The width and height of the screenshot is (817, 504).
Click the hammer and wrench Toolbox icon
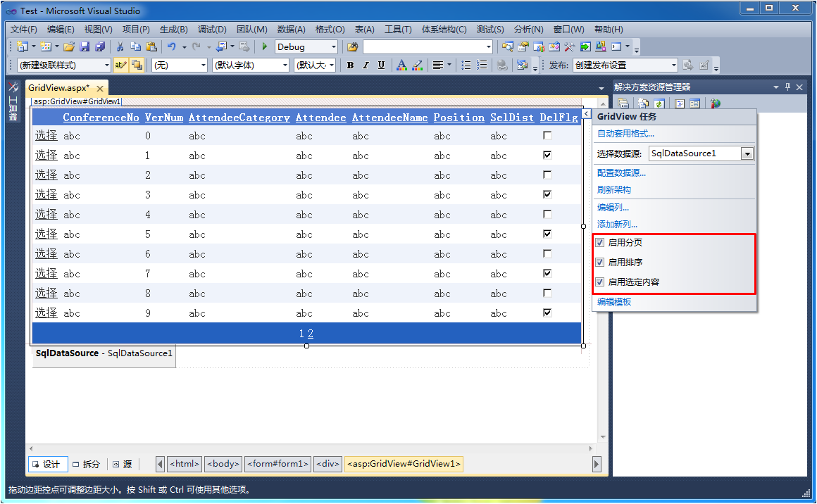(570, 47)
